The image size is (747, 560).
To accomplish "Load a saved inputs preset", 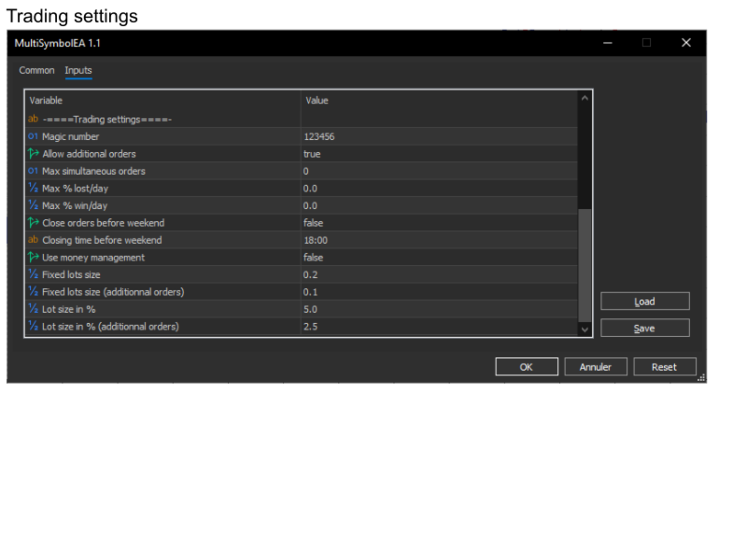I will (x=644, y=301).
